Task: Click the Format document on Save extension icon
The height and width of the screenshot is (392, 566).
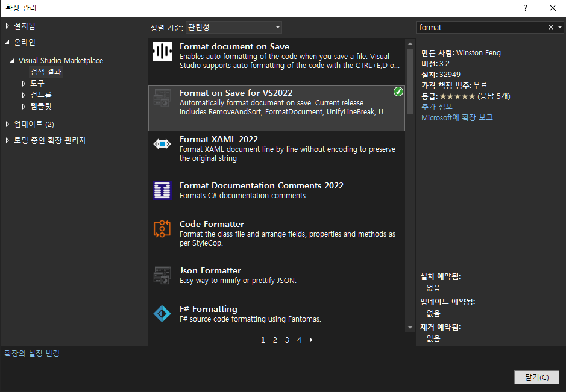Action: (162, 51)
